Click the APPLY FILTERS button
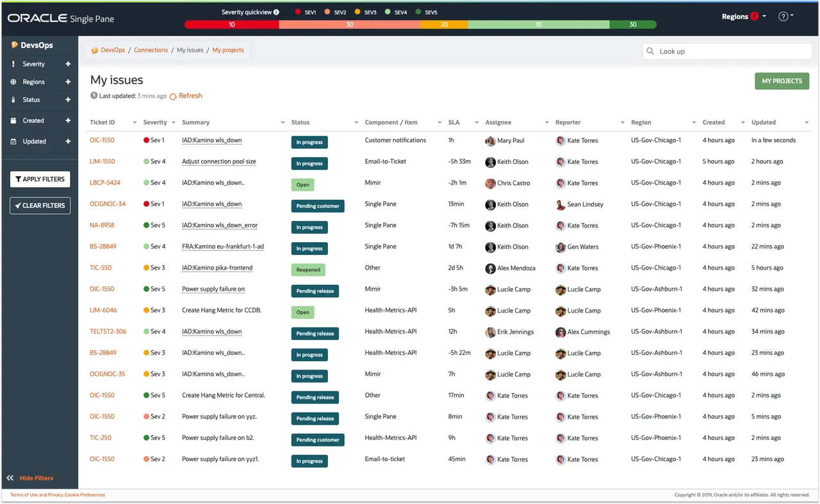This screenshot has width=820, height=504. tap(40, 179)
